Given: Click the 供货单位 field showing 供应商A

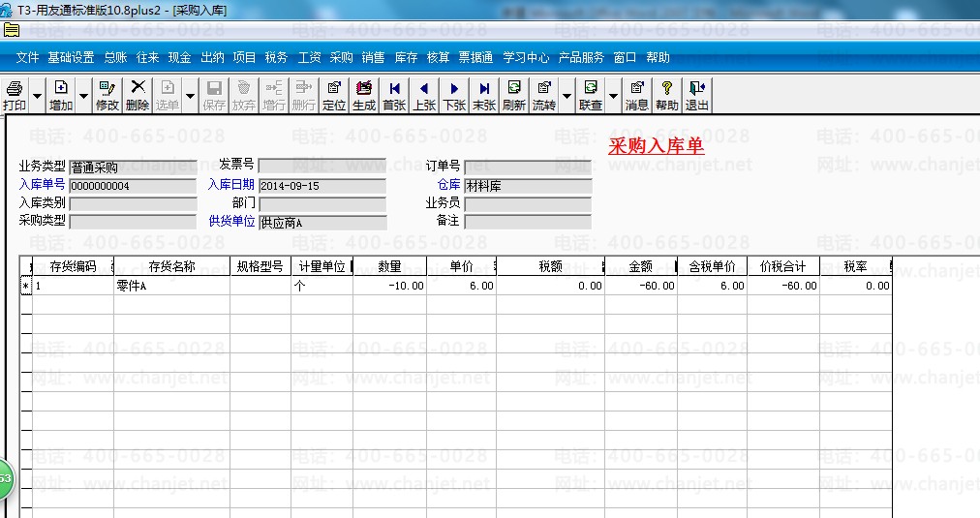Looking at the screenshot, I should coord(322,223).
